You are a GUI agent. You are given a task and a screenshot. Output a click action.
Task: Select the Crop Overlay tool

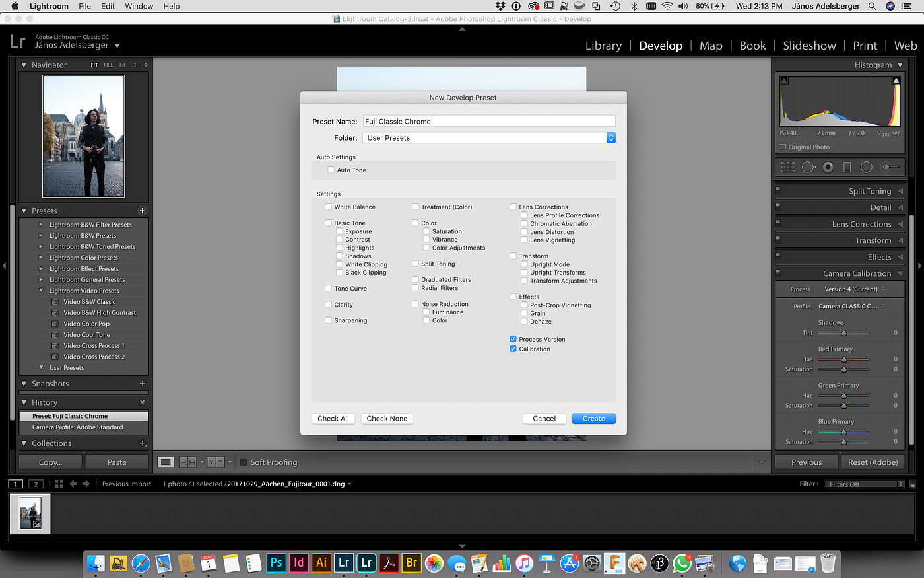tap(788, 167)
